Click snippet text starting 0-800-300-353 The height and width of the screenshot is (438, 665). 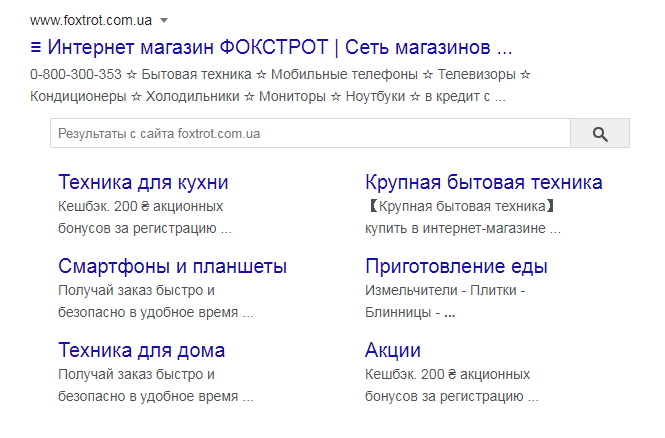(x=280, y=75)
